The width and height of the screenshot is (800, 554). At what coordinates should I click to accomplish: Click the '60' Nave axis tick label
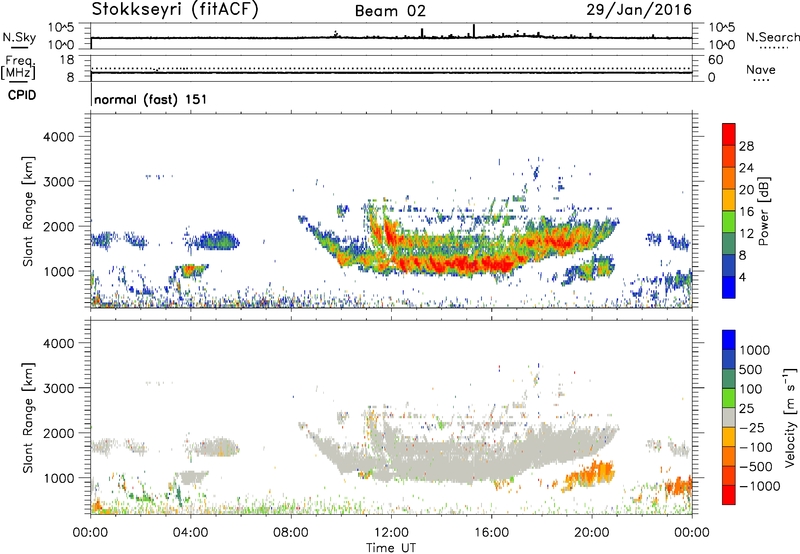[x=715, y=60]
